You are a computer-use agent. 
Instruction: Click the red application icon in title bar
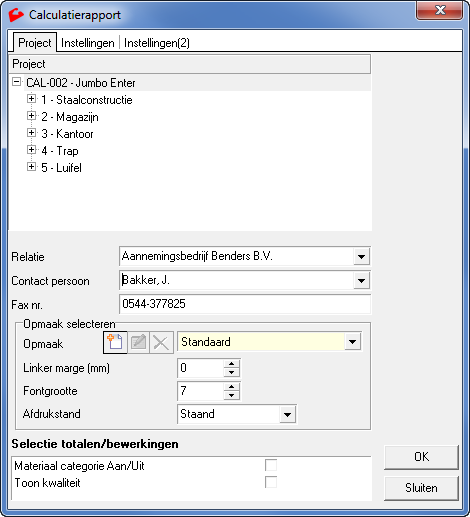[x=16, y=15]
